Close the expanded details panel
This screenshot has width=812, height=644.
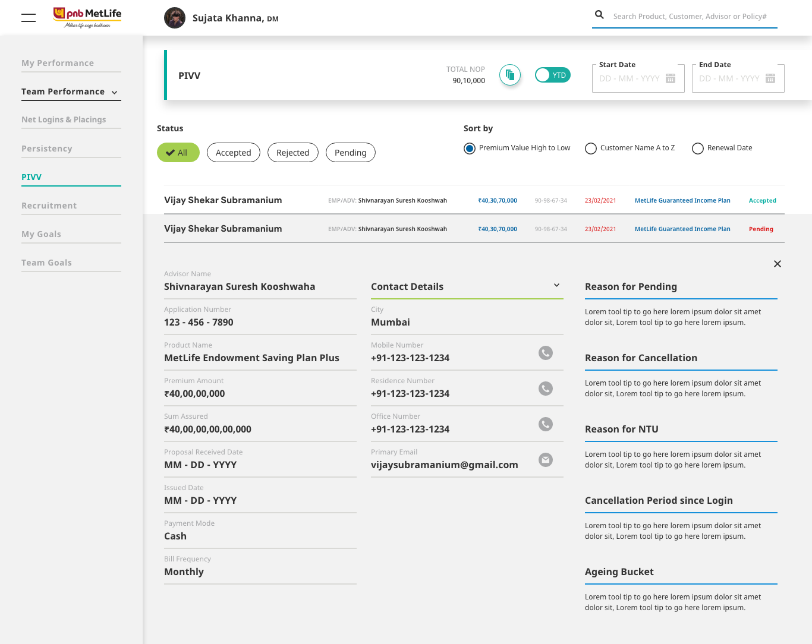pyautogui.click(x=778, y=264)
